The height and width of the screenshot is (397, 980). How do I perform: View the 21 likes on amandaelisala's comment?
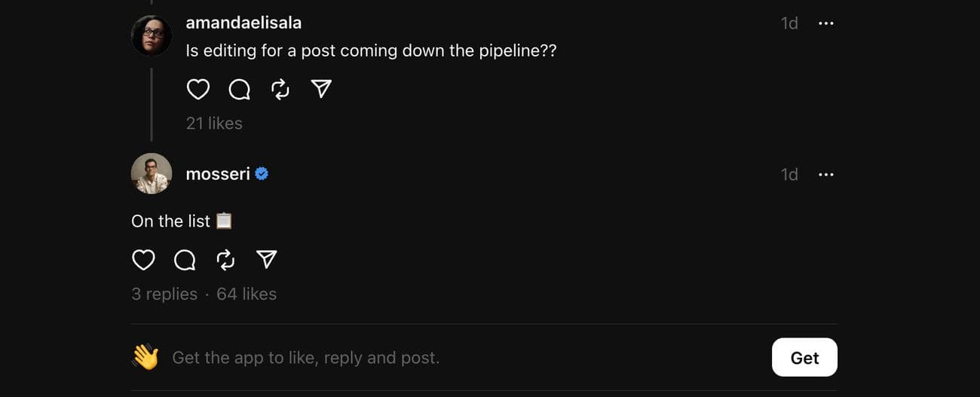click(214, 124)
